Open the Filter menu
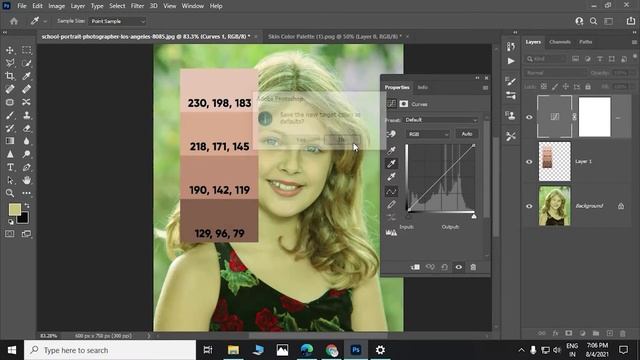The image size is (640, 360). click(x=137, y=6)
